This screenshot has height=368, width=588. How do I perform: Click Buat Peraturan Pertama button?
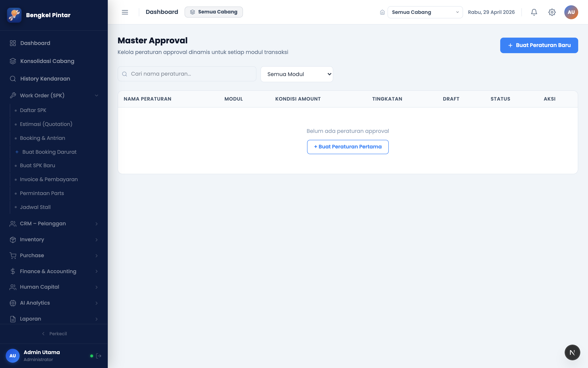pos(348,147)
